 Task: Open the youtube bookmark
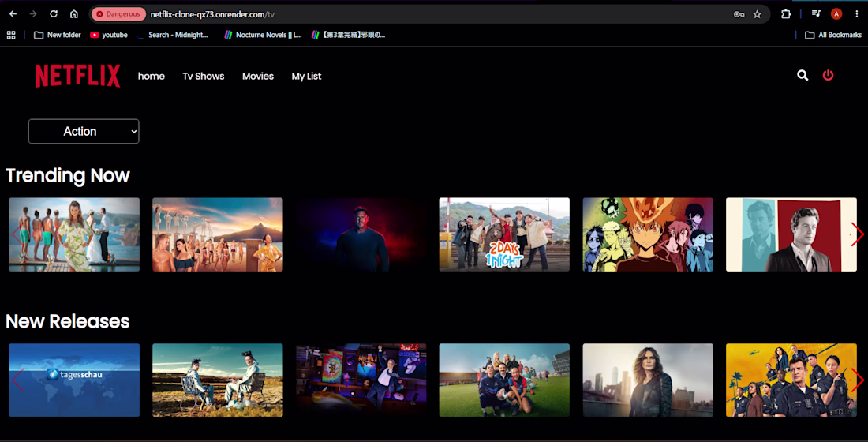point(109,35)
